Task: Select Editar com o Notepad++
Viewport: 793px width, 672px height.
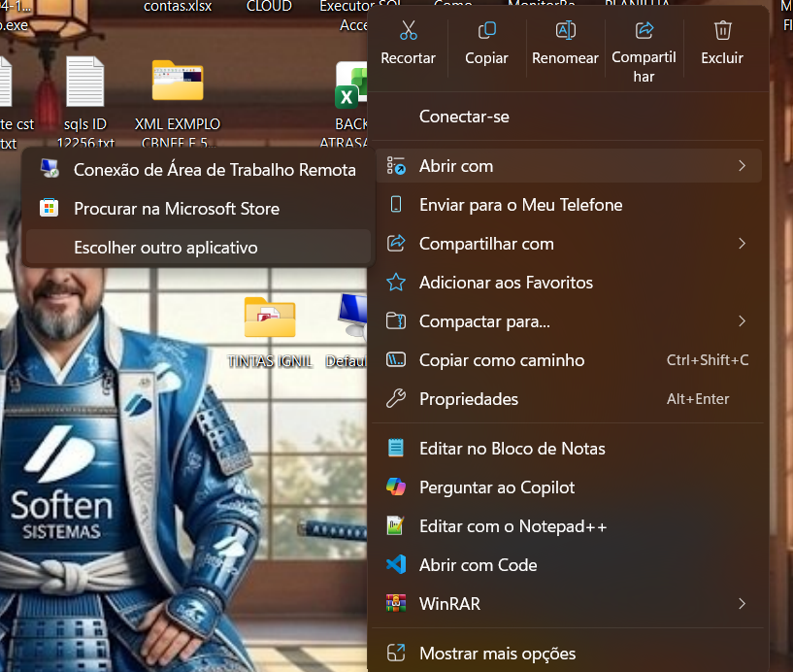Action: [569, 526]
